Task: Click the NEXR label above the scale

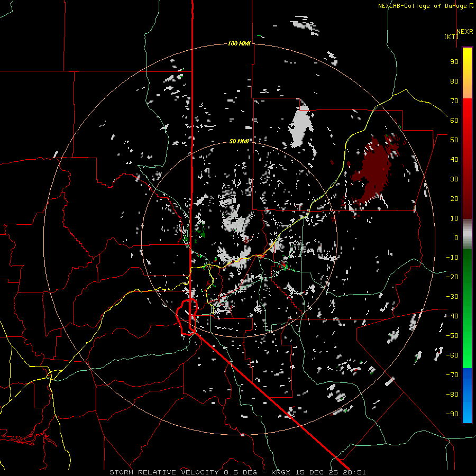Action: (x=465, y=32)
